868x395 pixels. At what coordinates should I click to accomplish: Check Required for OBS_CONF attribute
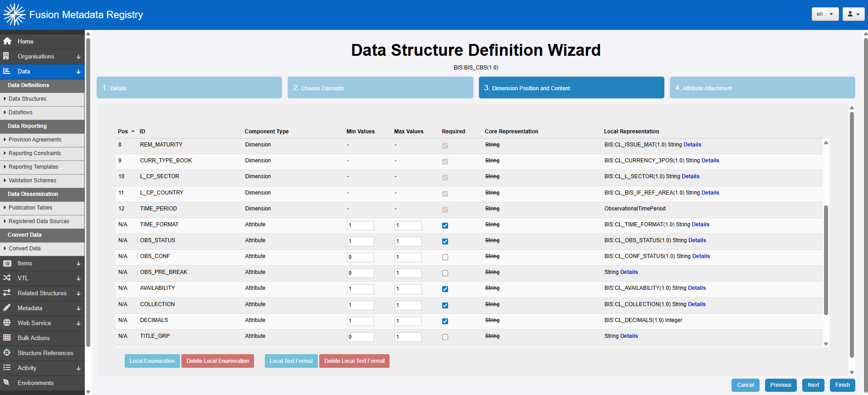[445, 257]
